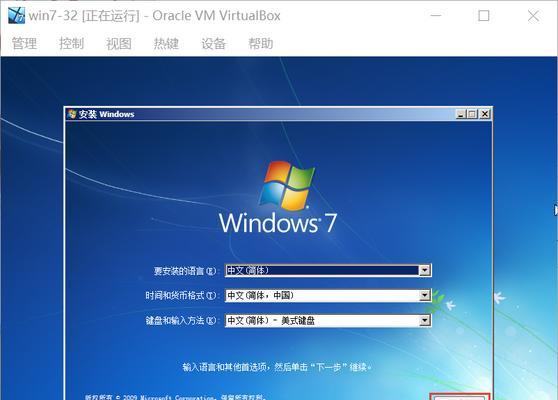Open the 帮助 menu
Screen dimensions: 558x400
(x=261, y=43)
